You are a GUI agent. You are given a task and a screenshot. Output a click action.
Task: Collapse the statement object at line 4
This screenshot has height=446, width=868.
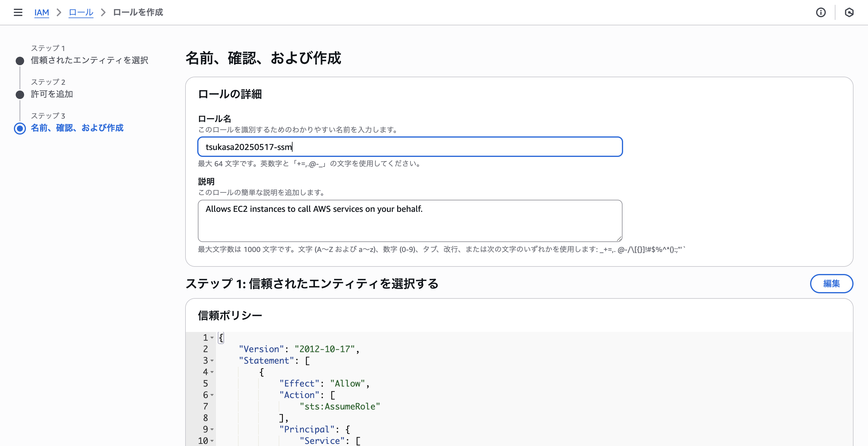212,372
